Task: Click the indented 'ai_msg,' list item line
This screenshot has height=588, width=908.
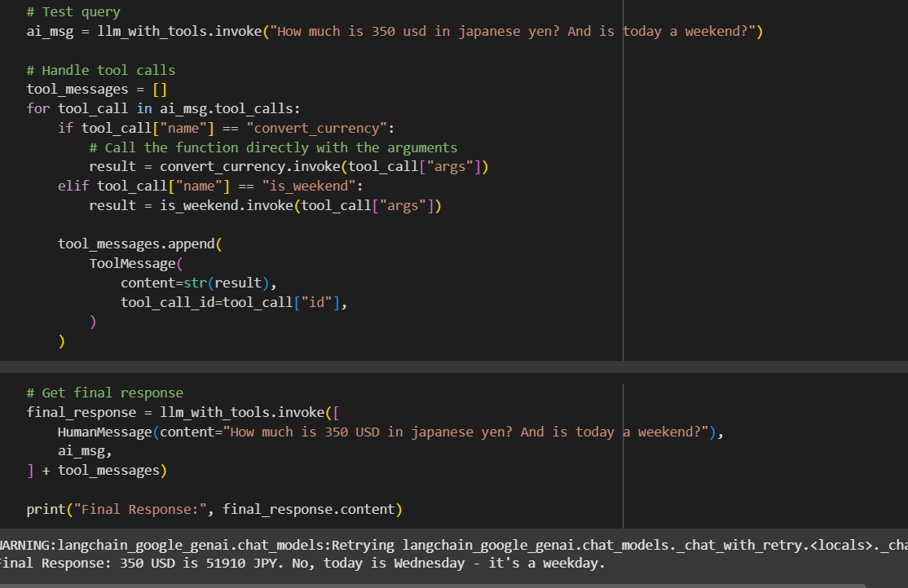Action: coord(85,451)
